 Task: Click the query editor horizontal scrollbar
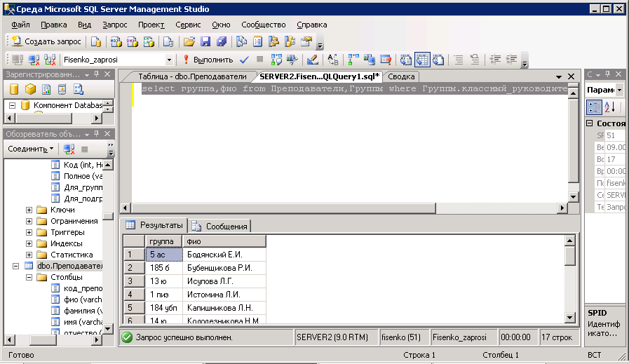pos(283,208)
